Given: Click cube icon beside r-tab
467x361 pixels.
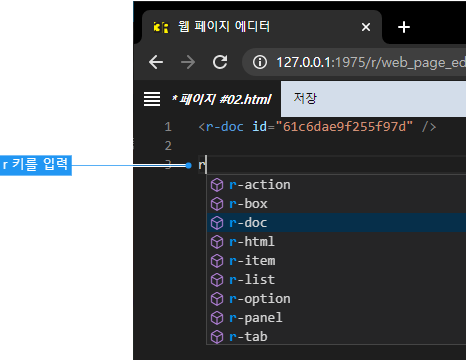Looking at the screenshot, I should (x=217, y=337).
